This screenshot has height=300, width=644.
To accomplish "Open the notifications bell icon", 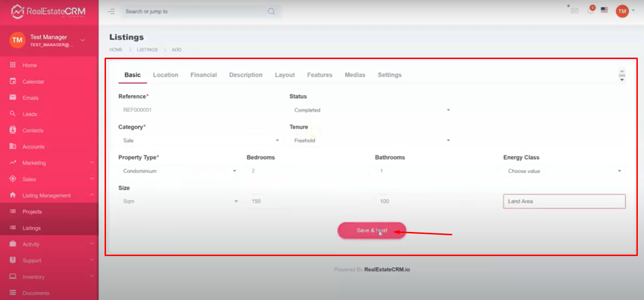I will [590, 10].
